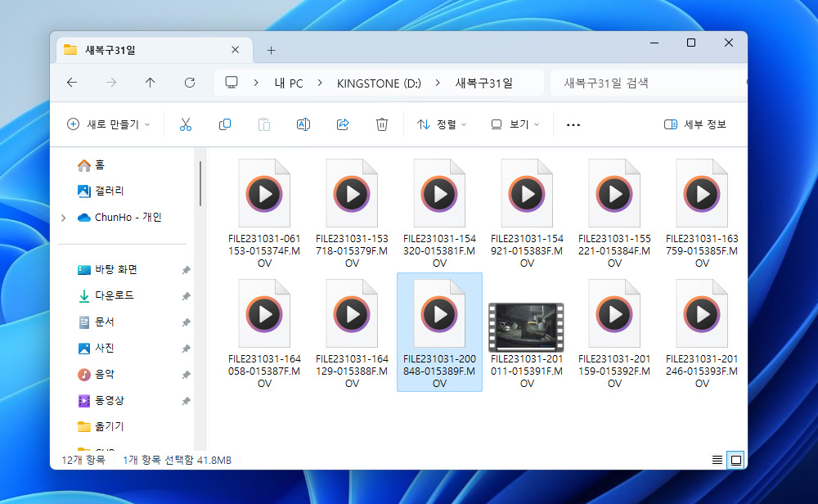Image resolution: width=818 pixels, height=504 pixels.
Task: Click the PC monitor icon in address bar
Action: (x=231, y=83)
